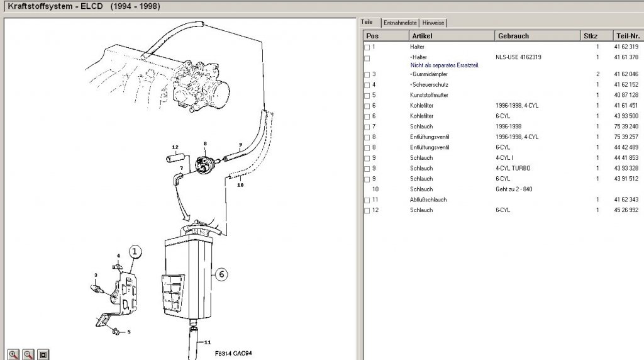Zoom out of the parts diagram
This screenshot has height=360, width=644.
(28, 354)
